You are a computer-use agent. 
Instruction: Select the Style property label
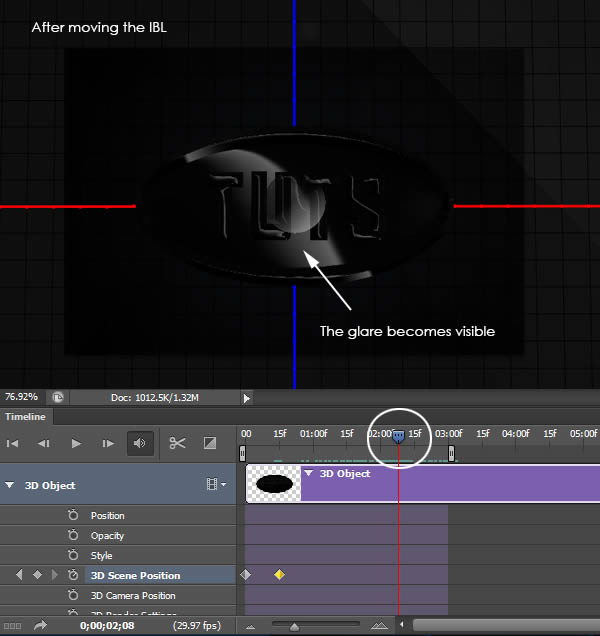pyautogui.click(x=101, y=556)
